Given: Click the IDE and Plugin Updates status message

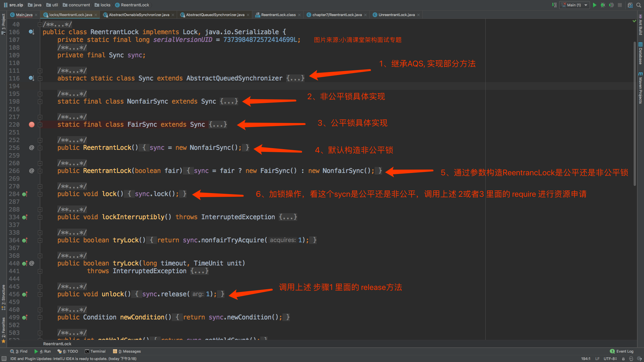Looking at the screenshot, I should click(73, 359).
